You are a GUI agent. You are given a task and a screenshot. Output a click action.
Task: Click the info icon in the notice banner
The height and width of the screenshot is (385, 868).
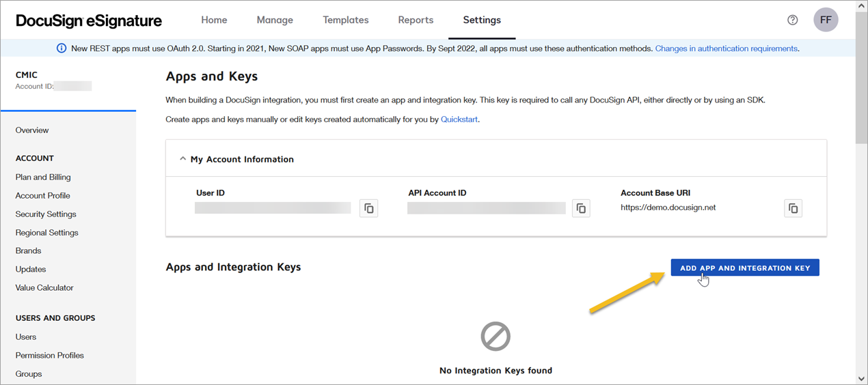pos(62,48)
